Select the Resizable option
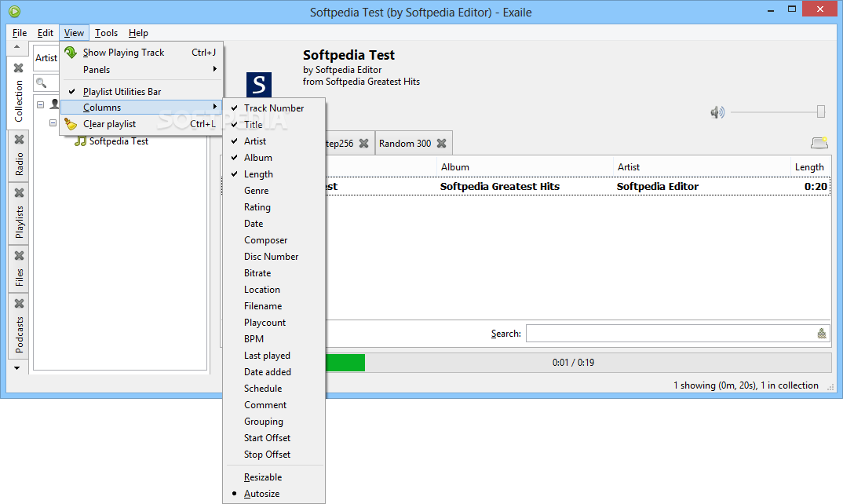 pyautogui.click(x=274, y=477)
